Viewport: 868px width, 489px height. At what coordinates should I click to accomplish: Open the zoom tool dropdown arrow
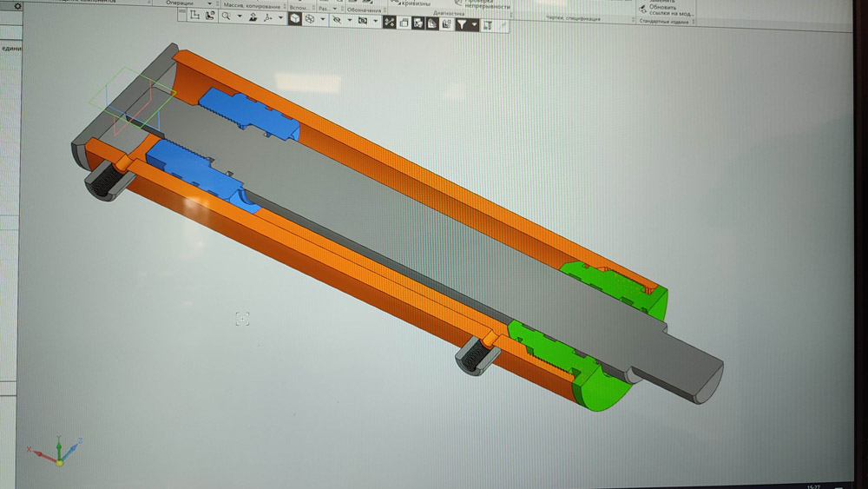[240, 17]
